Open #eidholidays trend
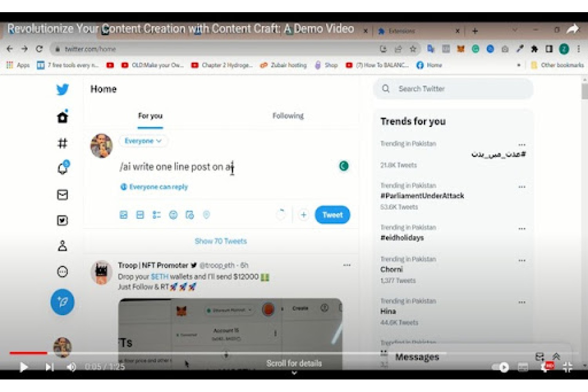 tap(402, 238)
